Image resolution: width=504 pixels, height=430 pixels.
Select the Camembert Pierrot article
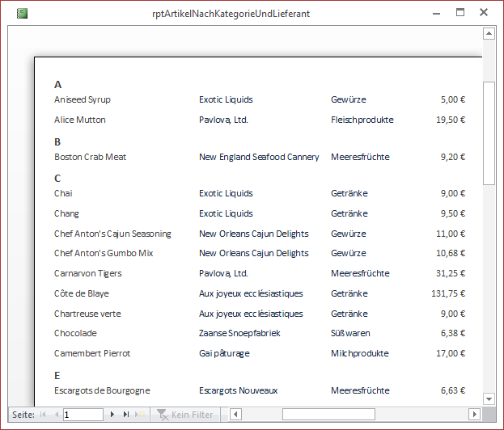point(92,353)
